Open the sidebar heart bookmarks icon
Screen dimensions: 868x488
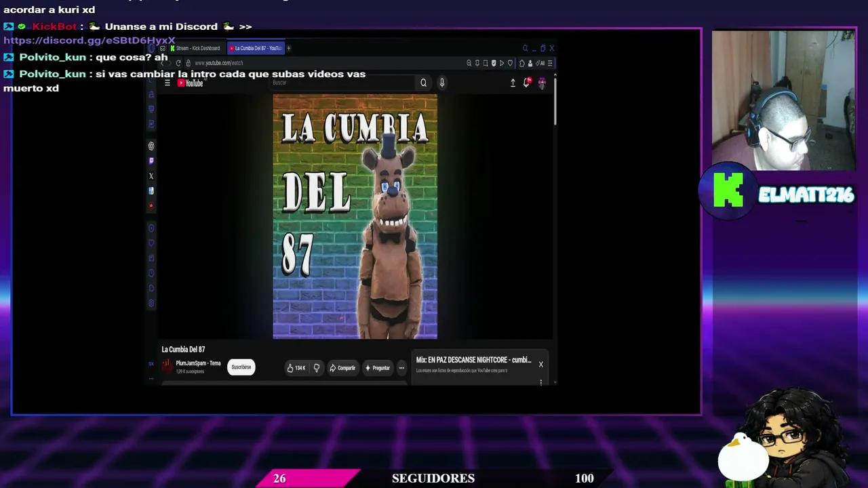pos(151,243)
